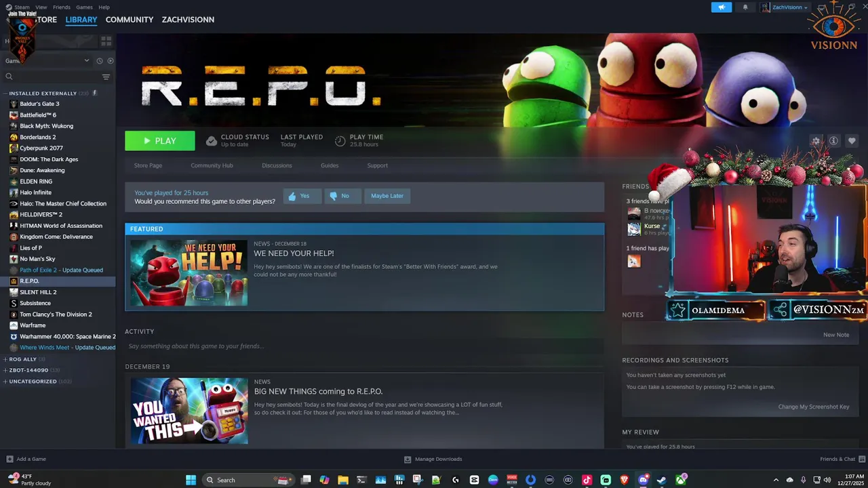Image resolution: width=868 pixels, height=488 pixels.
Task: Open YOU WANTED THIS news thumbnail
Action: pyautogui.click(x=189, y=411)
